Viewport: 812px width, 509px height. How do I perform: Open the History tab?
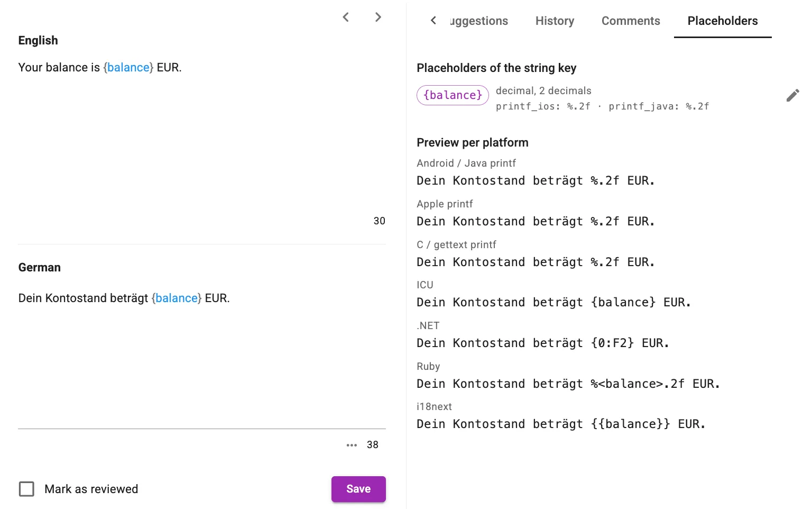point(555,21)
